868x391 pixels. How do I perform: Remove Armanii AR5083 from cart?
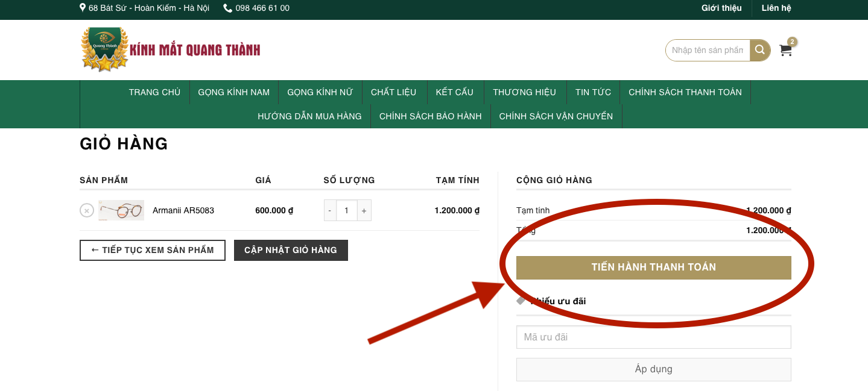(x=87, y=210)
